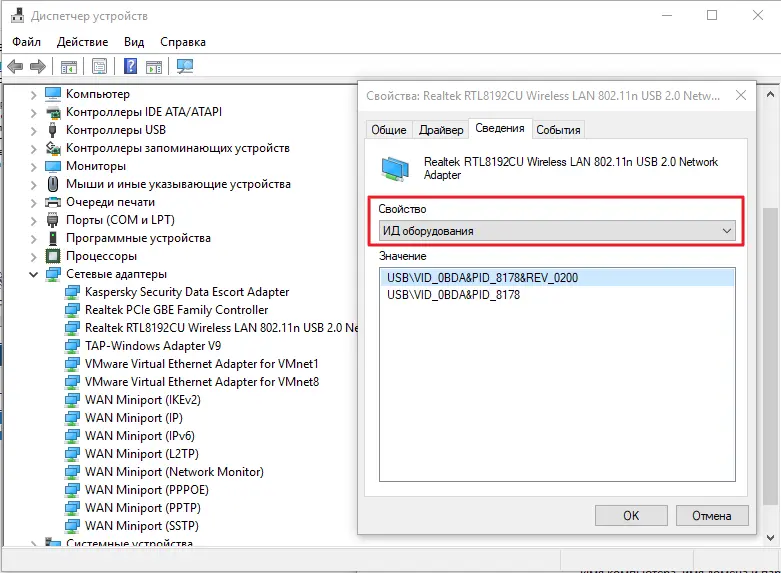This screenshot has height=573, width=781.
Task: Click the Kaspersky Security Data Escort Adapter icon
Action: 72,292
